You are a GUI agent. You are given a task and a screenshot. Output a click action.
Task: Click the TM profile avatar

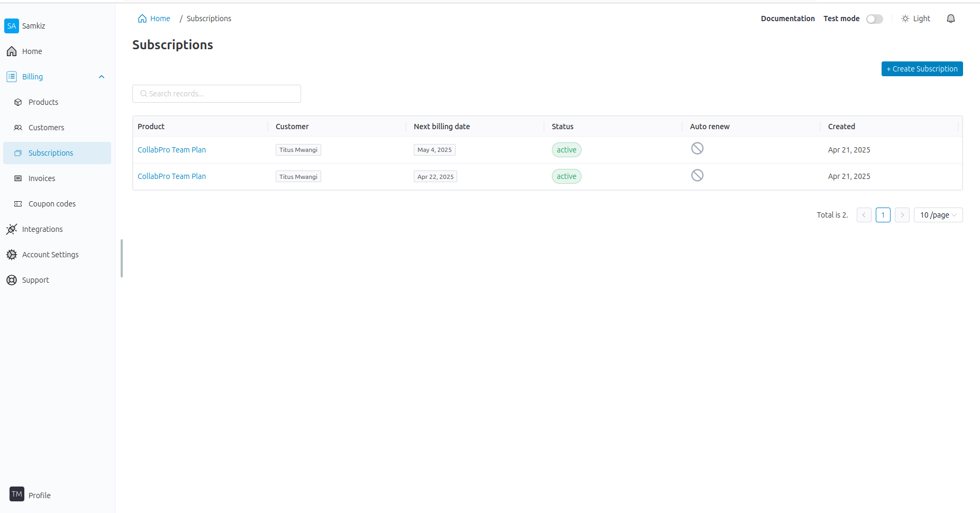17,494
